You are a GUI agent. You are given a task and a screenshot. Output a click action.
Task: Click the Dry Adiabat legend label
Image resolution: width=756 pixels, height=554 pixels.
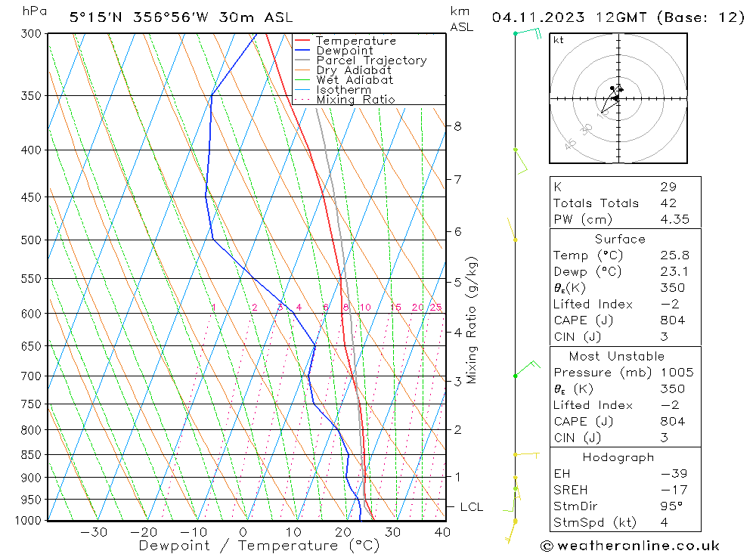[x=354, y=70]
